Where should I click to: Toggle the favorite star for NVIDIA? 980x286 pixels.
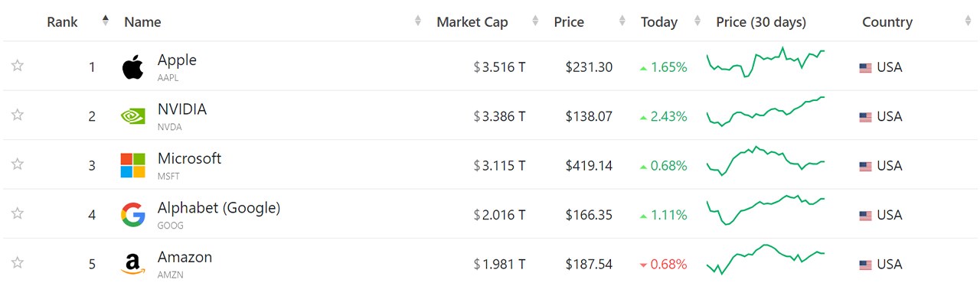pyautogui.click(x=17, y=115)
